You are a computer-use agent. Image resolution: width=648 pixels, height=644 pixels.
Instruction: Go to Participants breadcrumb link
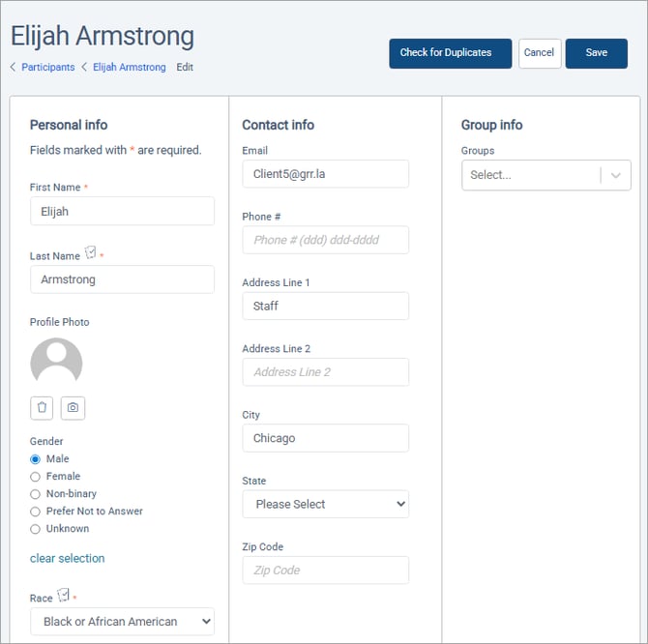point(47,68)
